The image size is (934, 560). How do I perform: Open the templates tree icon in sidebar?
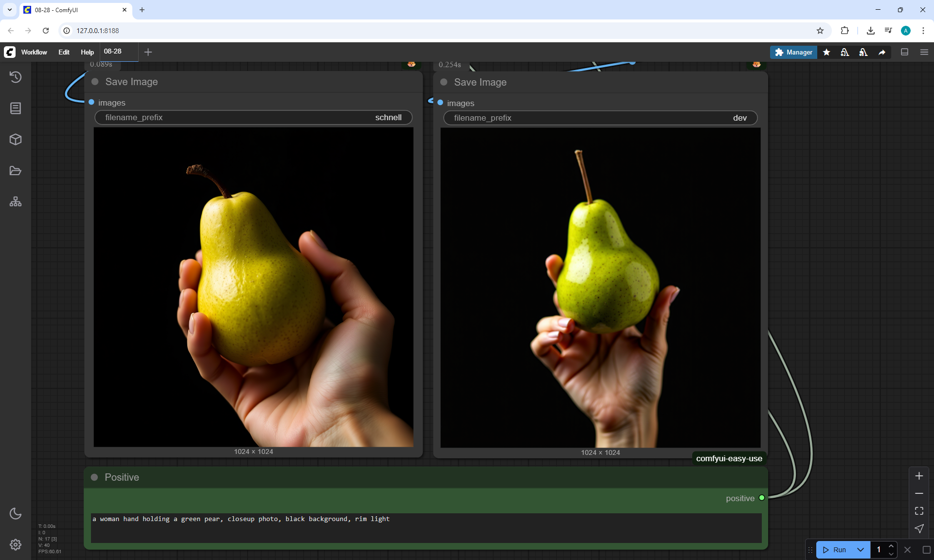[16, 202]
